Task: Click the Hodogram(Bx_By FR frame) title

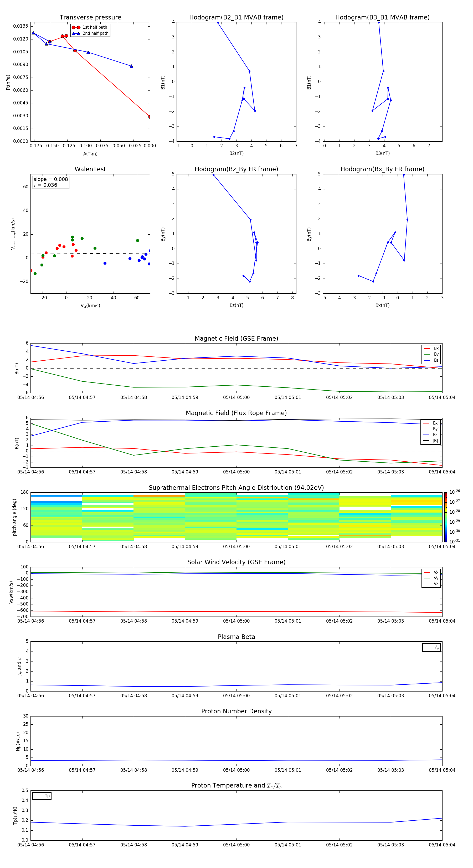Action: pos(382,169)
